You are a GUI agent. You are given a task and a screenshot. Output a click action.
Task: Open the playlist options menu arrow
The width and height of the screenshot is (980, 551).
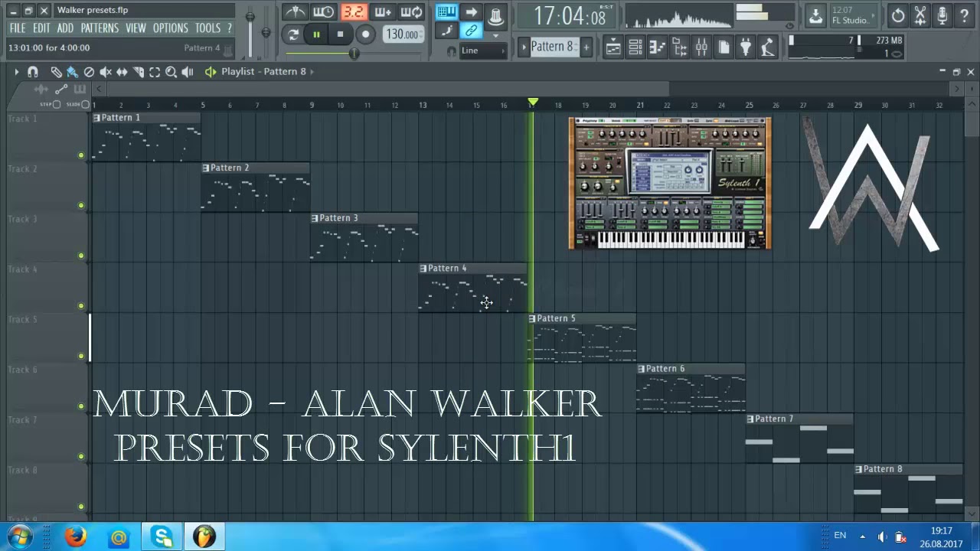[x=16, y=71]
